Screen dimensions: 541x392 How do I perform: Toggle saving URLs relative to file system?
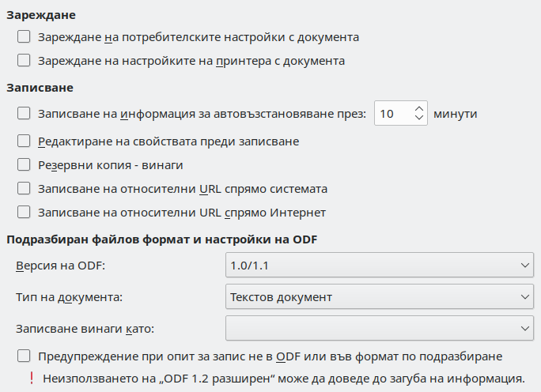click(x=24, y=189)
